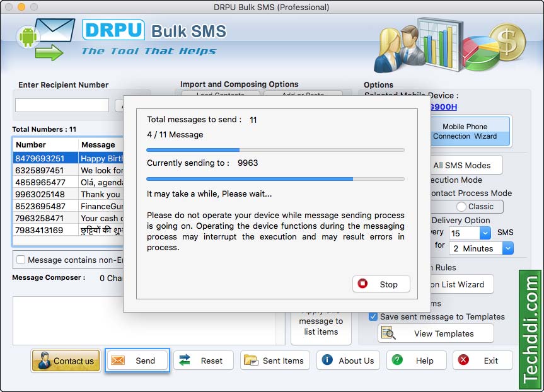Click the Thank you message cell

[x=101, y=194]
